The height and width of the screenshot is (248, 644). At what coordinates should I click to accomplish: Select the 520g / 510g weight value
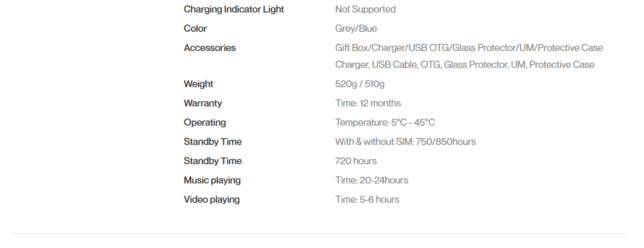[359, 84]
